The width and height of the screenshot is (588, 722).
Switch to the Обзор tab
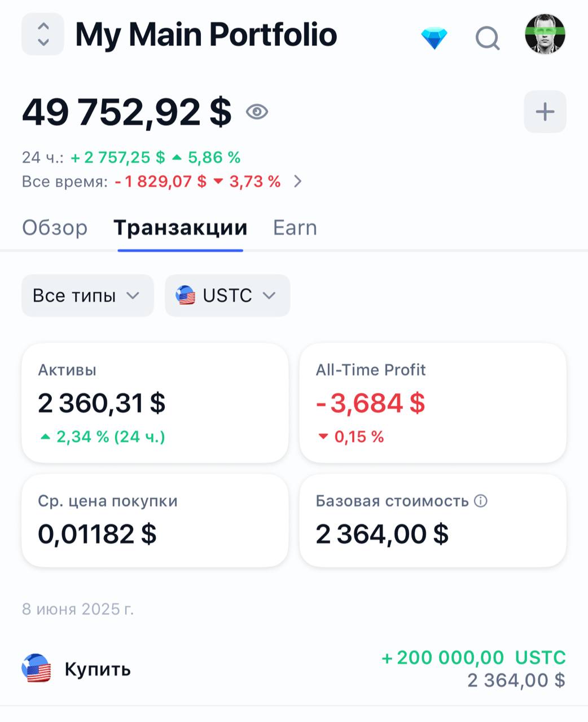tap(55, 227)
